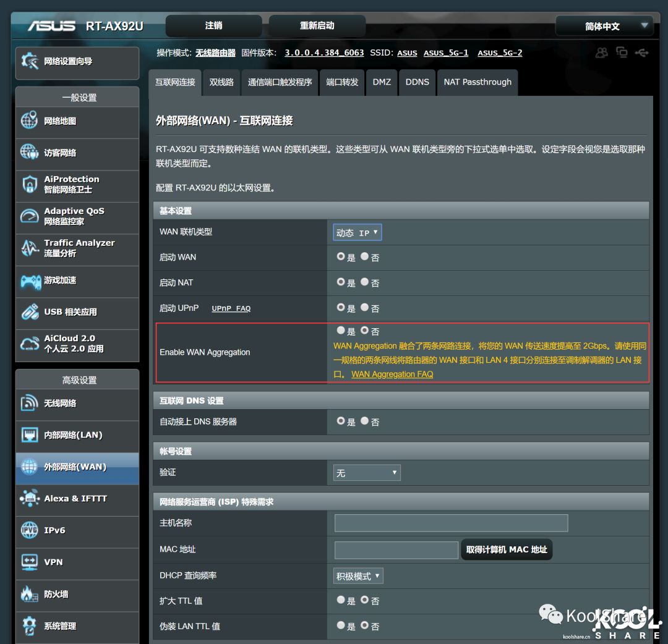Screen dimensions: 668x644
Task: Select 否 for 伪装 LAN TTL 值
Action: point(364,625)
